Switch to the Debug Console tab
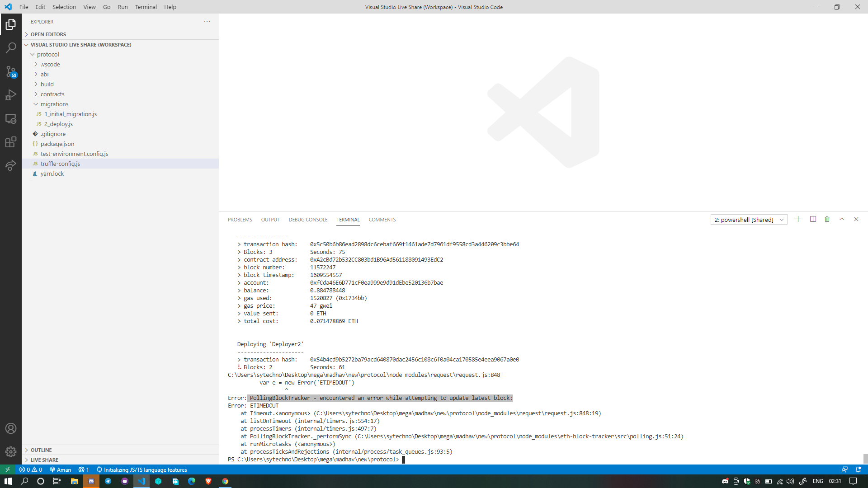Viewport: 868px width, 488px height. 308,220
